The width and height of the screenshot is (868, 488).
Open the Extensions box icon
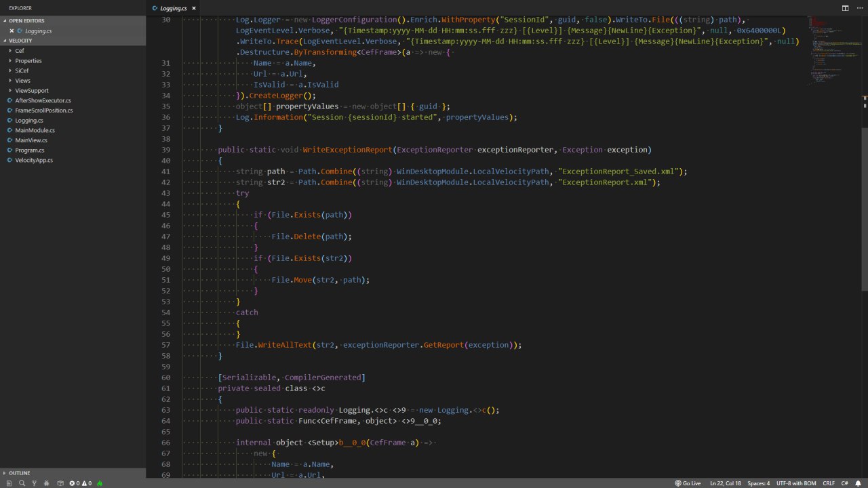coord(60,483)
